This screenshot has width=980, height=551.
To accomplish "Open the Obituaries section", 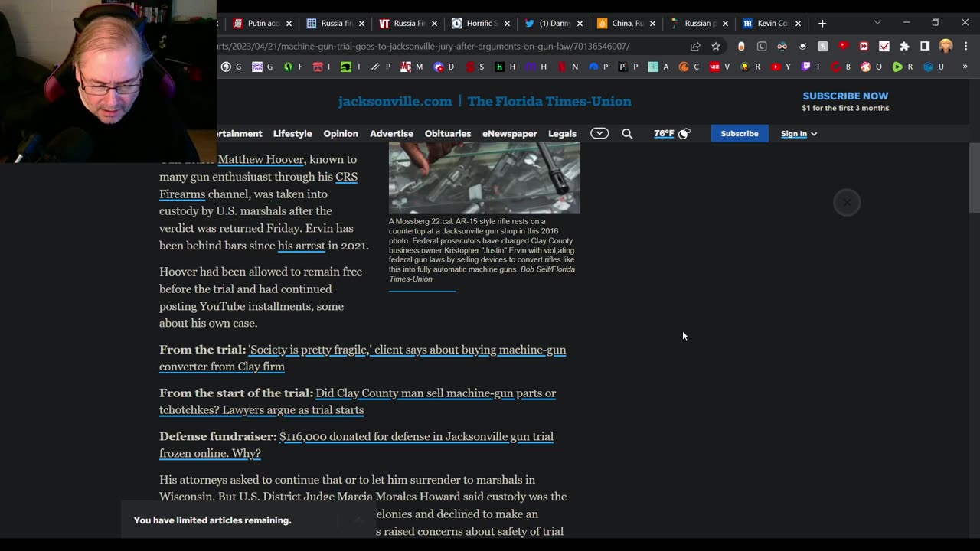I will [448, 133].
